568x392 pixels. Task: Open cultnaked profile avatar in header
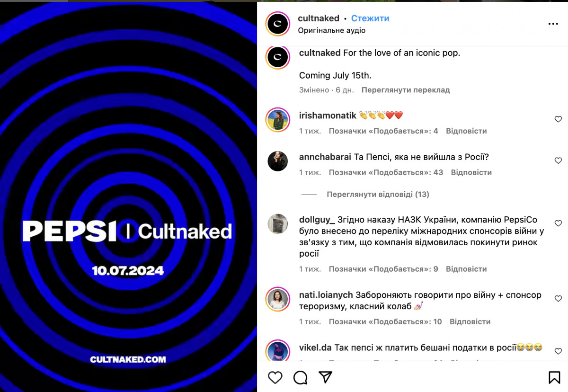pyautogui.click(x=277, y=24)
